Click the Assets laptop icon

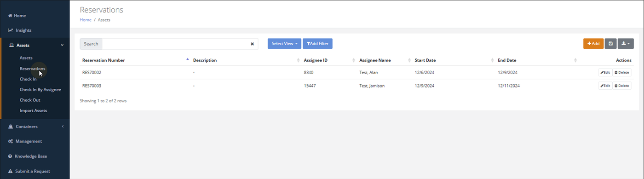click(x=11, y=45)
